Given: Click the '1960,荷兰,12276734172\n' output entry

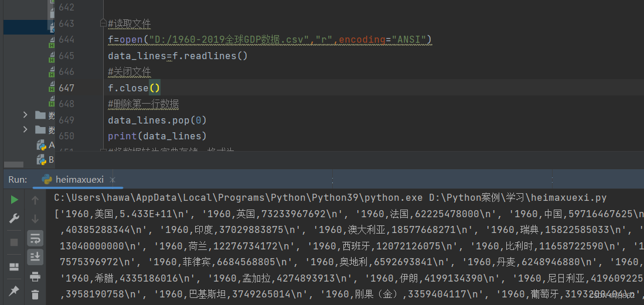Looking at the screenshot, I should point(227,246).
